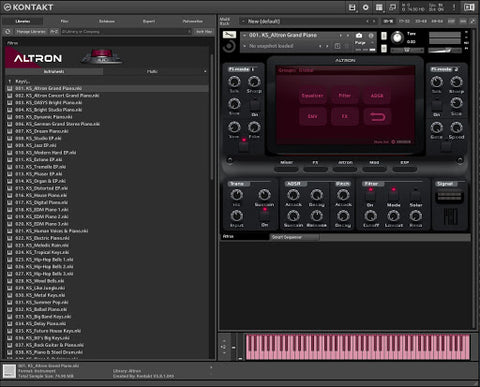Click the back arrow button on Altron display
The image size is (480, 387).
pyautogui.click(x=377, y=117)
